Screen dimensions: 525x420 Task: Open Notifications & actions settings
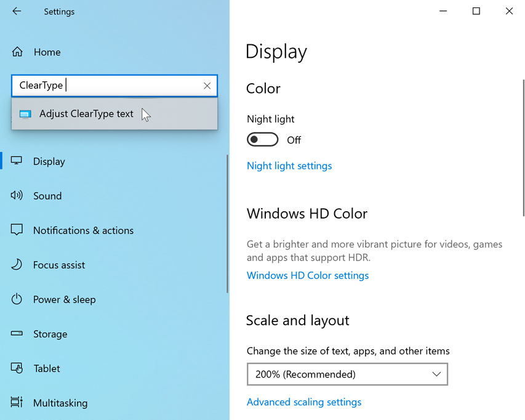(83, 230)
